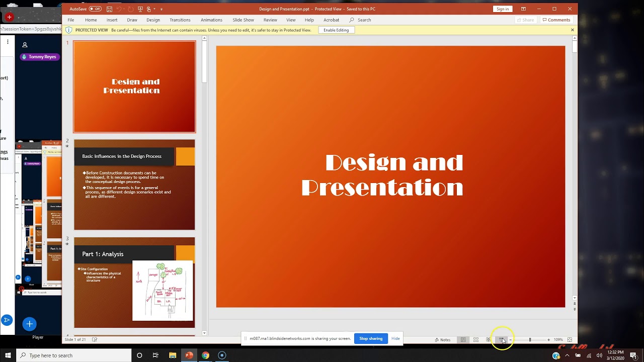
Task: Click the Next Slide double arrow
Action: pos(575,309)
